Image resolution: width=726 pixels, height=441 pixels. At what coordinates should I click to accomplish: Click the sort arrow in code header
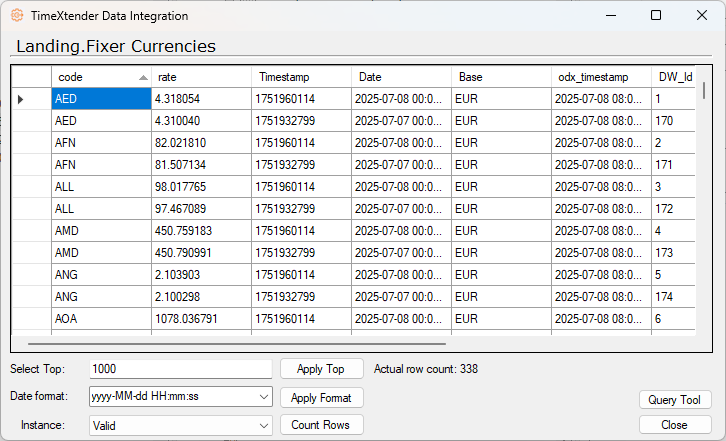point(143,78)
